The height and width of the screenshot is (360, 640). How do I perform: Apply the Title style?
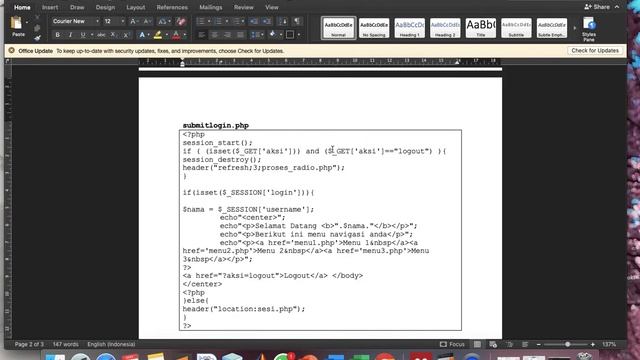pos(480,28)
